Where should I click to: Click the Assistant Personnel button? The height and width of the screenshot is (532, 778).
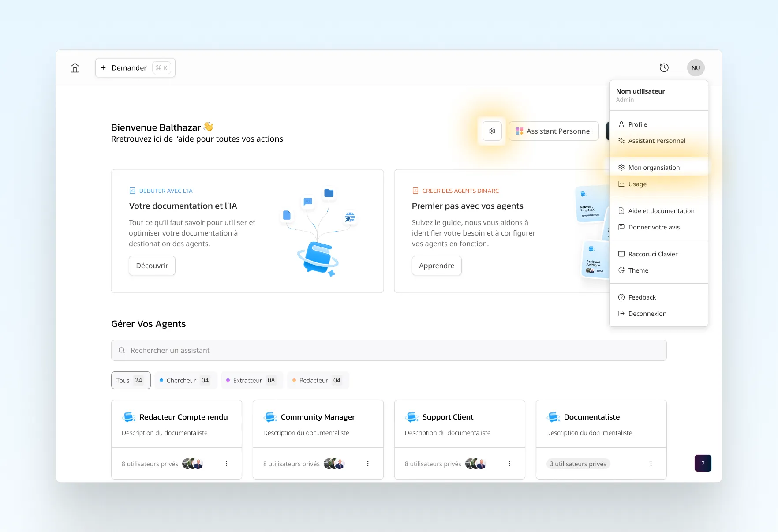click(x=554, y=131)
